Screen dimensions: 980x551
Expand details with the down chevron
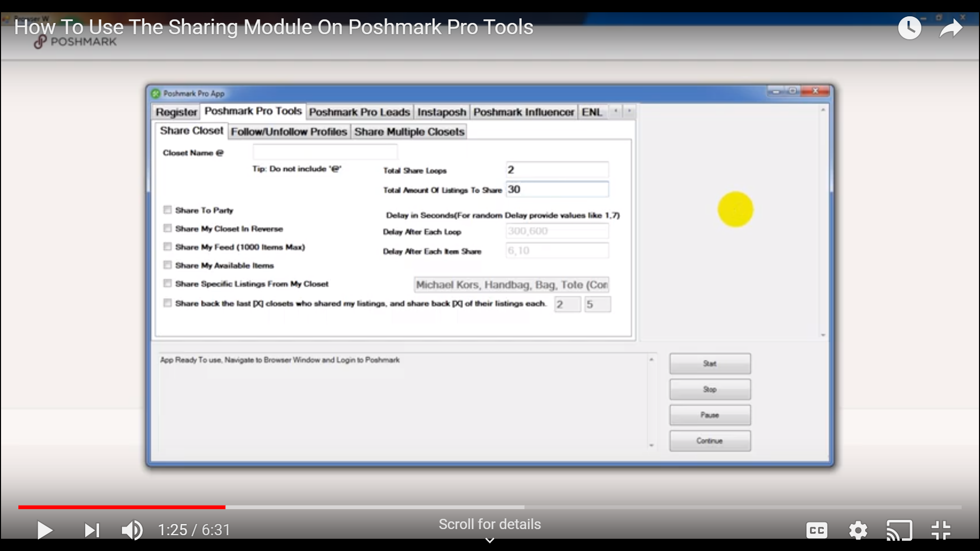pos(489,540)
